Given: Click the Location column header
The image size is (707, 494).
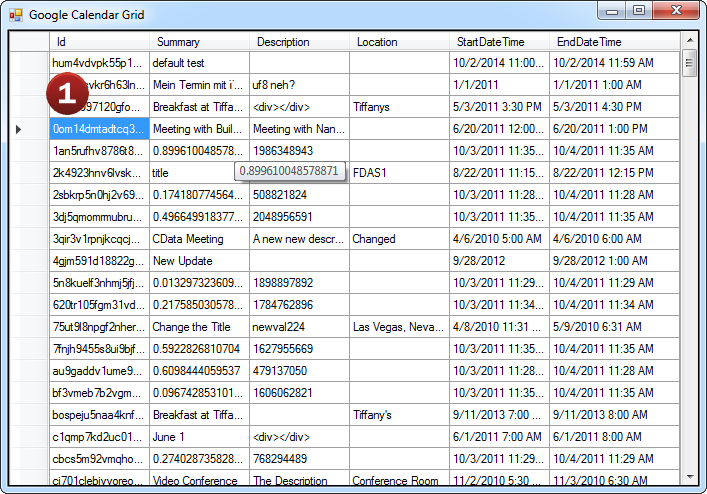Looking at the screenshot, I should click(x=399, y=42).
